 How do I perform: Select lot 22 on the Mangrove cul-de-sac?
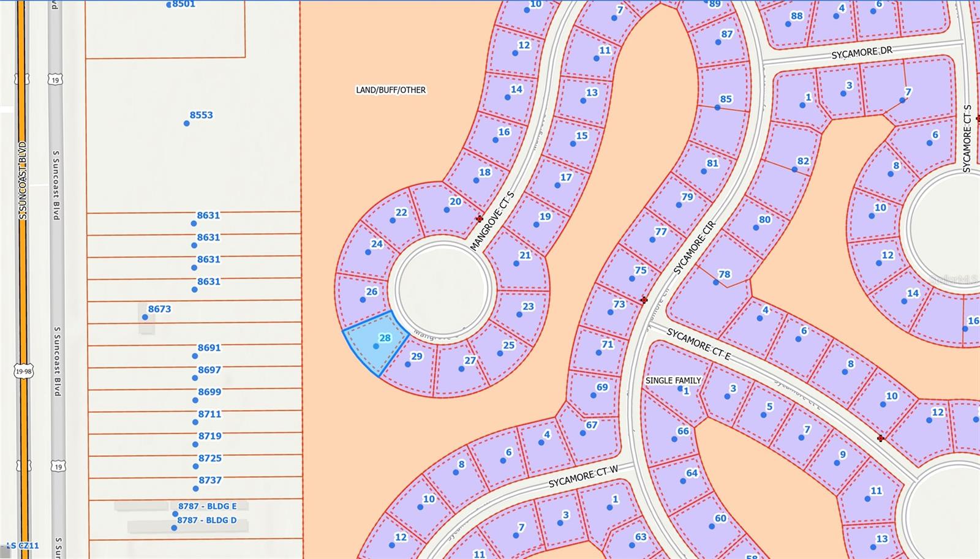click(x=396, y=216)
